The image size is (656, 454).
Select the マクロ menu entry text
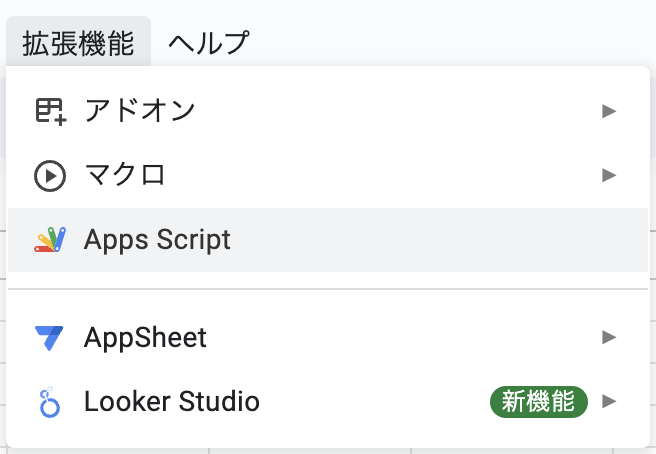(x=125, y=175)
